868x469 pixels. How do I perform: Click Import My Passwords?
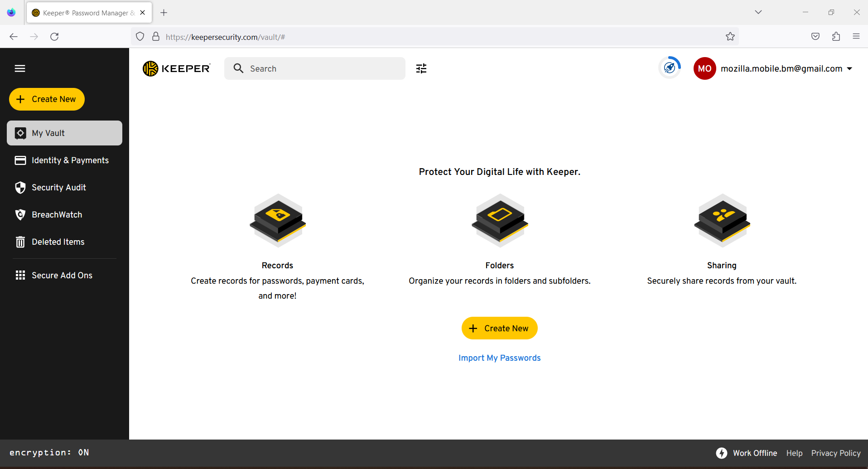(499, 358)
